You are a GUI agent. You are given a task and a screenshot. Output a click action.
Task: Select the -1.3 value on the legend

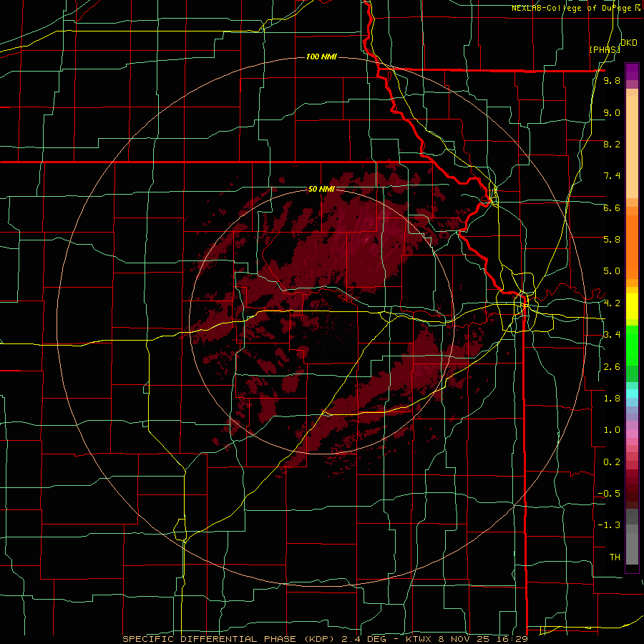coord(609,525)
